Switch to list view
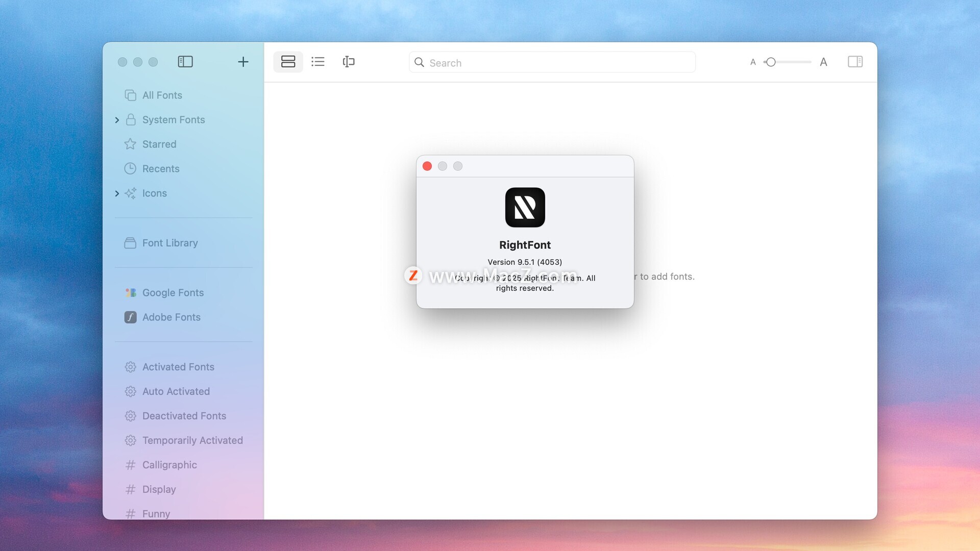The height and width of the screenshot is (551, 980). 318,62
